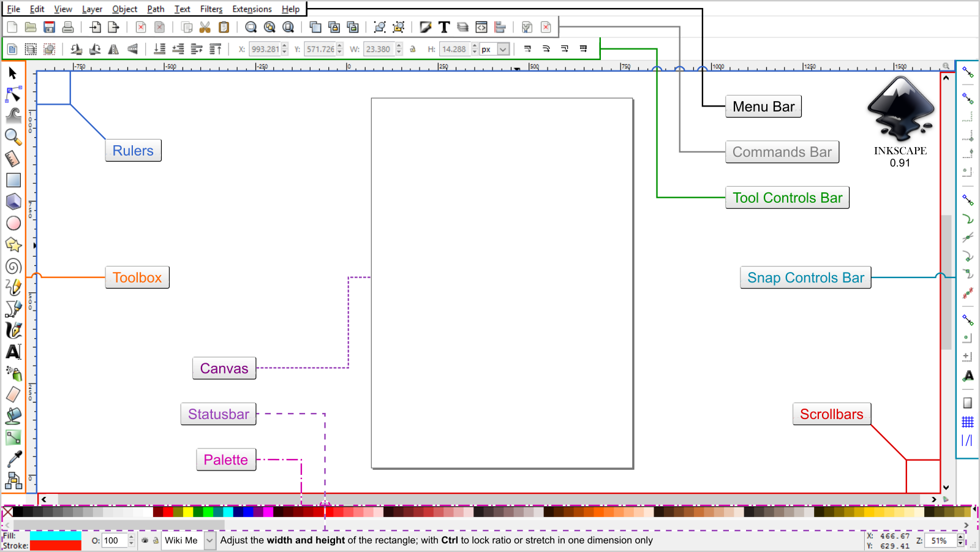Open the XML Editor icon
Viewport: 980px width, 552px height.
[481, 27]
